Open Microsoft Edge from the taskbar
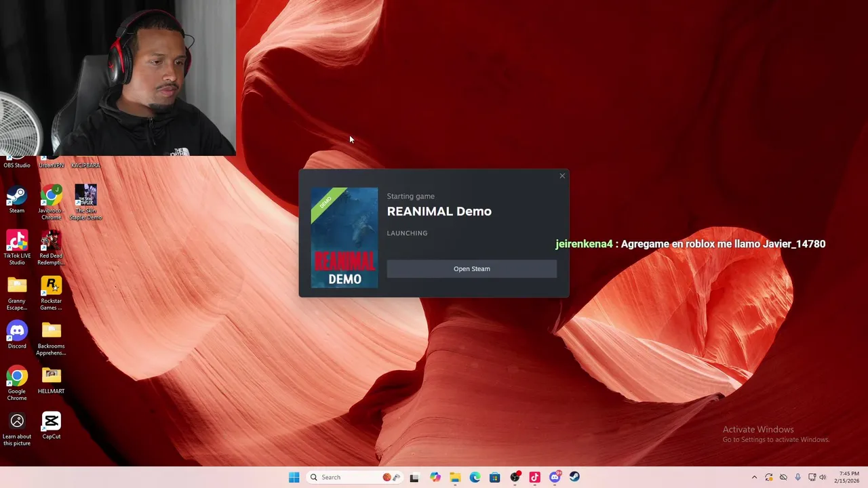Screen dimensions: 868x488 pyautogui.click(x=475, y=477)
